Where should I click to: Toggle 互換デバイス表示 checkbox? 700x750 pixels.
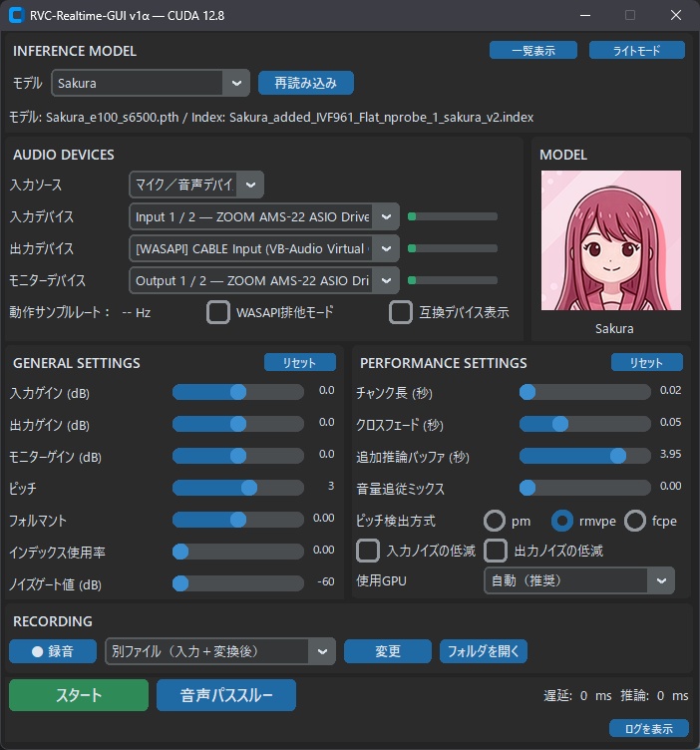[x=401, y=312]
